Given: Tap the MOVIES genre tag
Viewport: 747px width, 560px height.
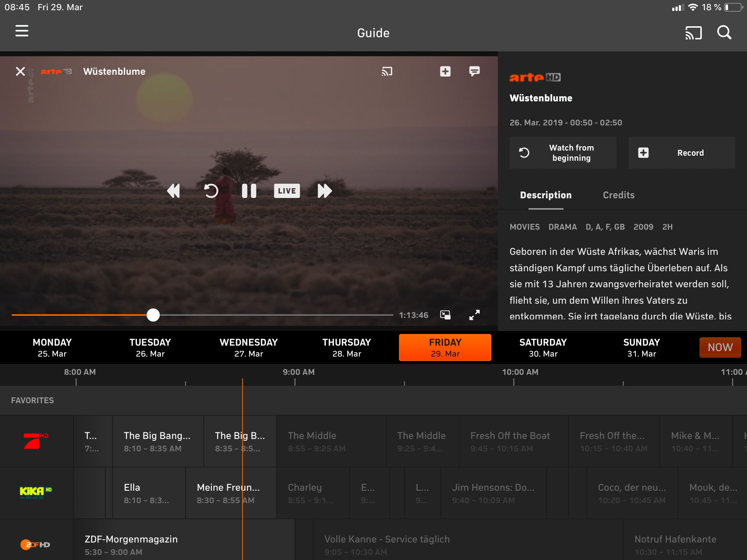Looking at the screenshot, I should [525, 227].
